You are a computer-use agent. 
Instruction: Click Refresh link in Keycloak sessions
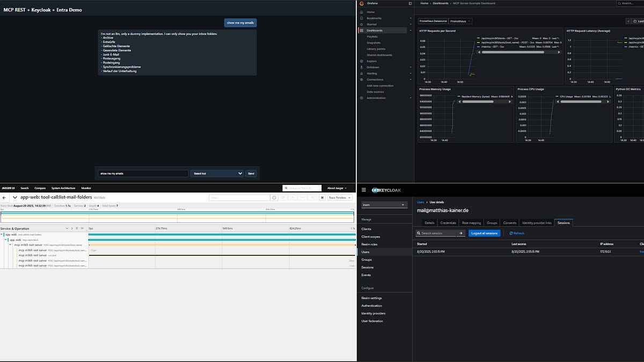tap(516, 233)
